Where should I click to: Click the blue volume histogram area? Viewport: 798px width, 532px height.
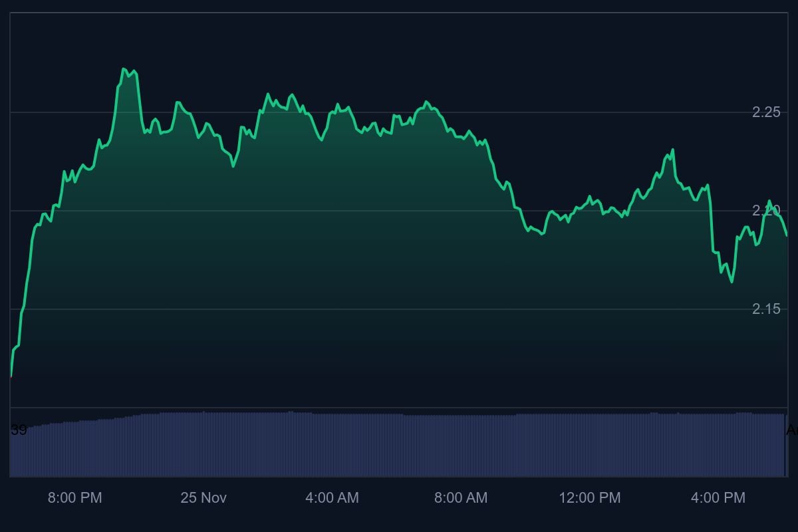[399, 446]
